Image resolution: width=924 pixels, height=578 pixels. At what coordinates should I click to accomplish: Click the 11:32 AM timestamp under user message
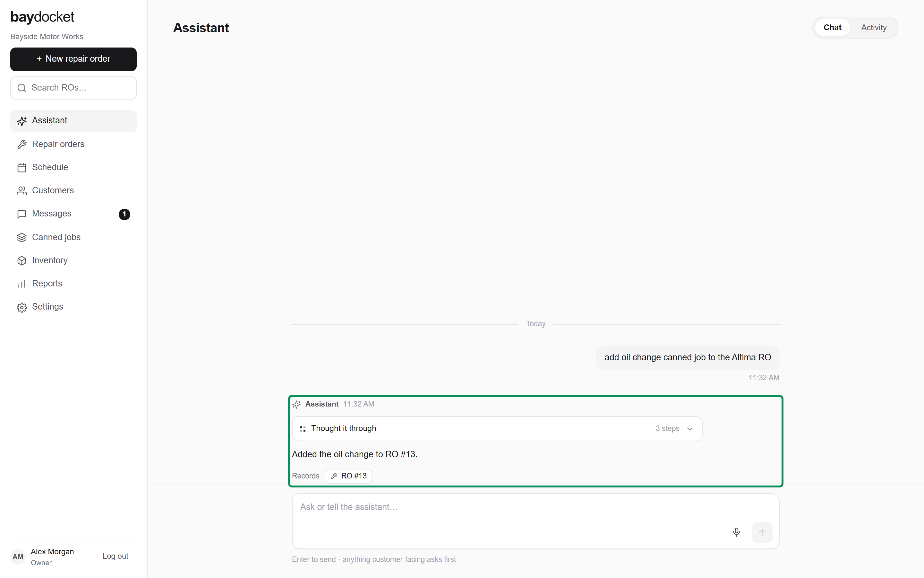(764, 378)
